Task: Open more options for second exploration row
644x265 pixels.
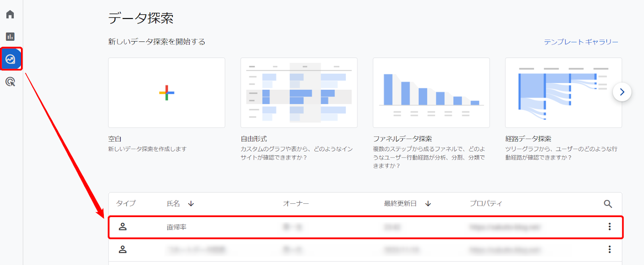Action: [609, 250]
